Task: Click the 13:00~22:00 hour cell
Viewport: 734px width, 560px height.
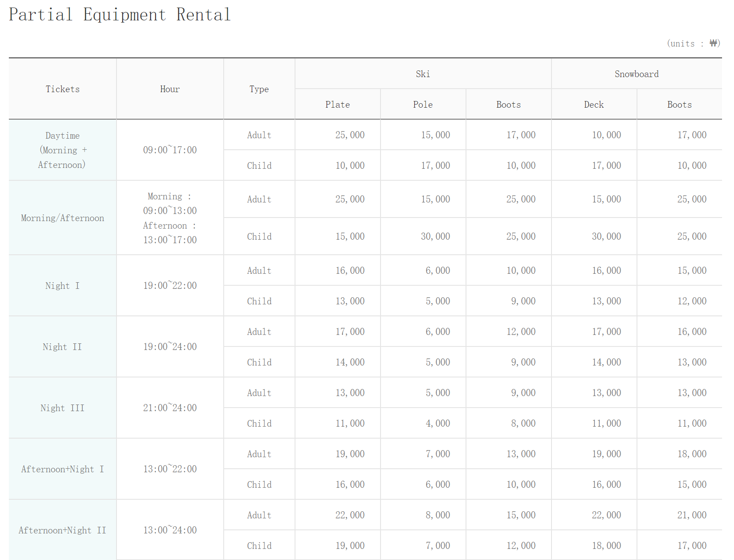Action: tap(170, 469)
